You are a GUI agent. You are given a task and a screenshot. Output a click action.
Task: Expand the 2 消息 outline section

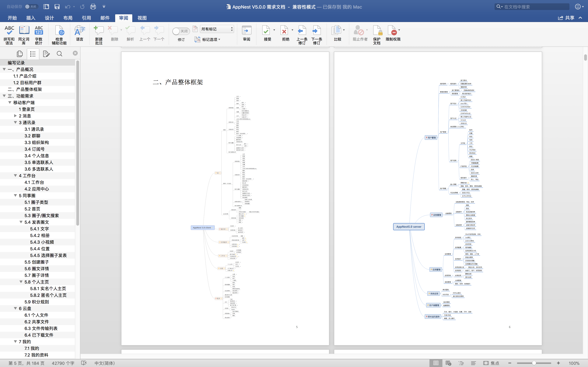point(15,116)
